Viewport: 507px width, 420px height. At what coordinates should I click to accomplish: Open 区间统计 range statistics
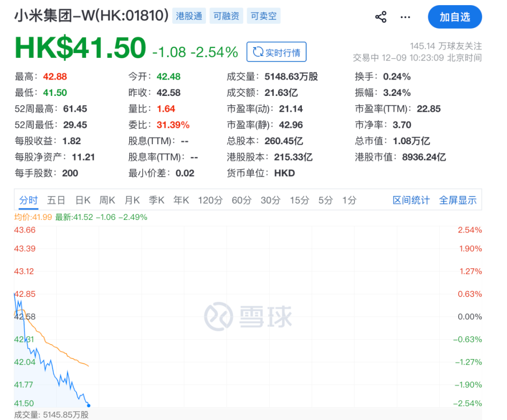tap(411, 200)
